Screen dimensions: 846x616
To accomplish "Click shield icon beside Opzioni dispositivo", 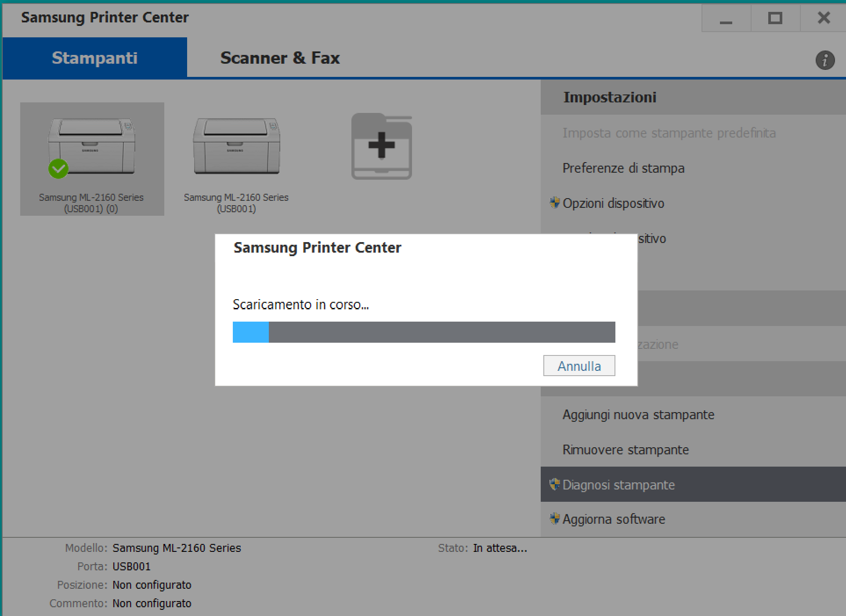I will [554, 203].
